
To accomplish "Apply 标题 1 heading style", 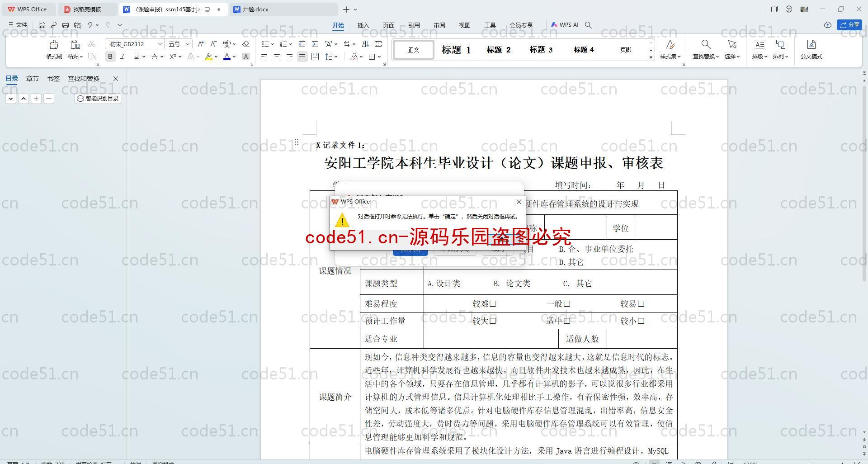I will (456, 50).
